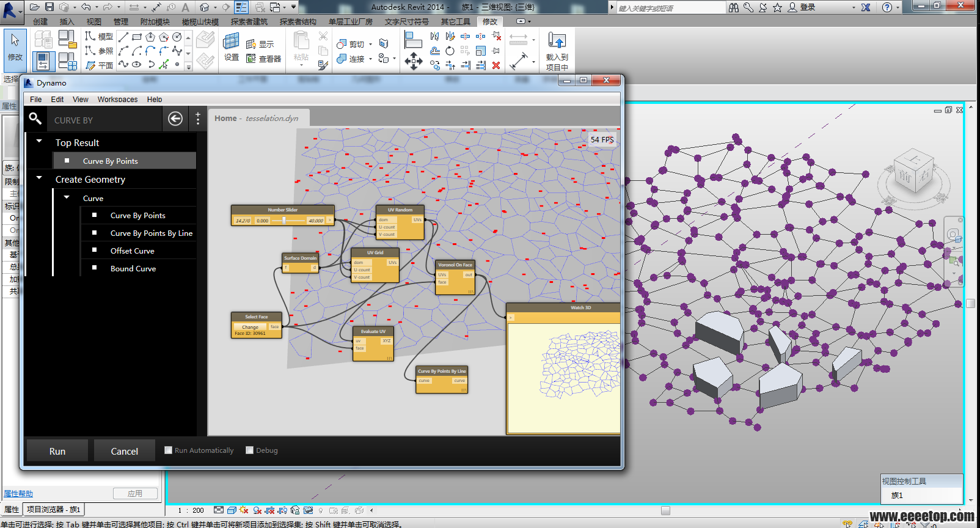
Task: Select the Rectangle draw tool in ribbon
Action: [137, 37]
